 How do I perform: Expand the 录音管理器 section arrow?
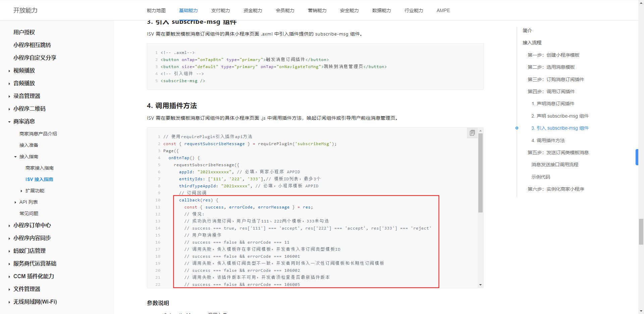tap(9, 96)
